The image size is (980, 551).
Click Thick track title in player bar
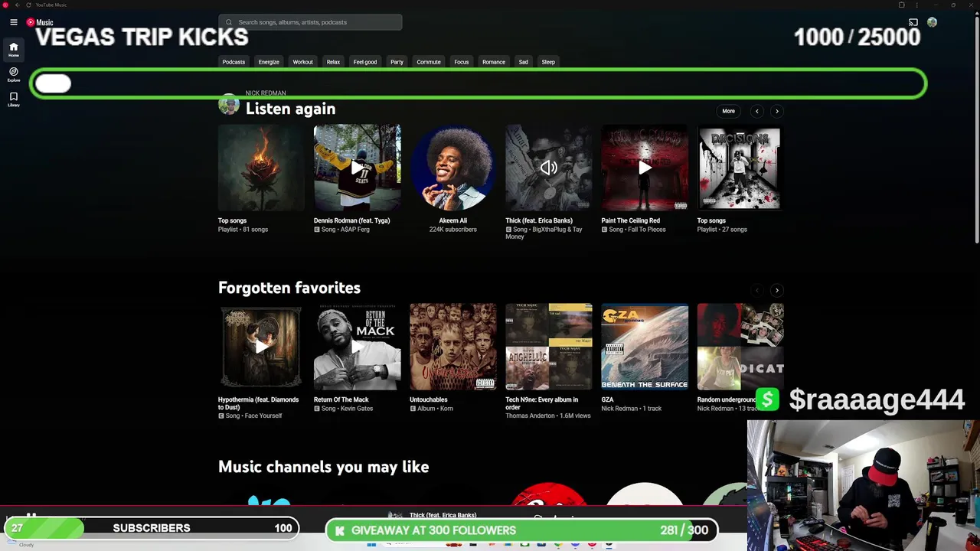tap(443, 515)
